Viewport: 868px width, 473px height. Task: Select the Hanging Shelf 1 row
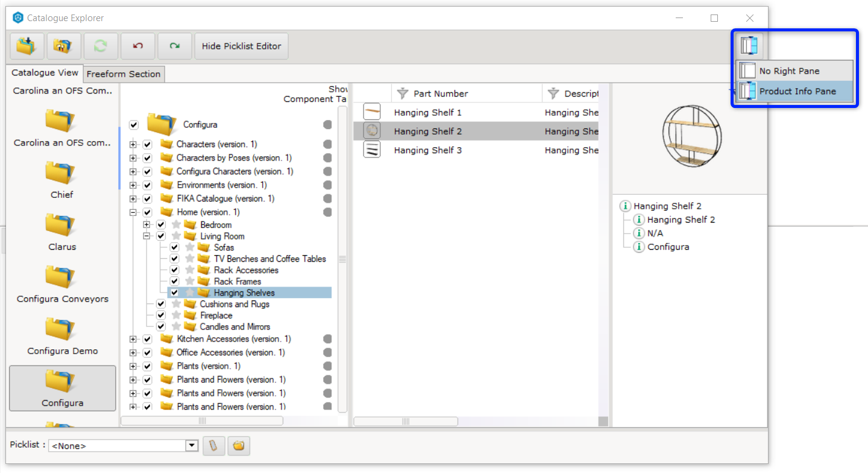pyautogui.click(x=476, y=112)
